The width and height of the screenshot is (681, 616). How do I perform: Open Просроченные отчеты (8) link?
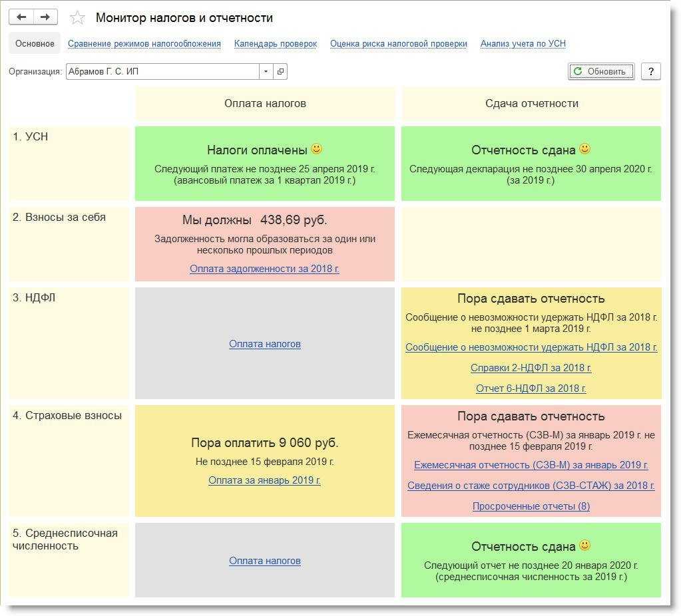pos(531,506)
